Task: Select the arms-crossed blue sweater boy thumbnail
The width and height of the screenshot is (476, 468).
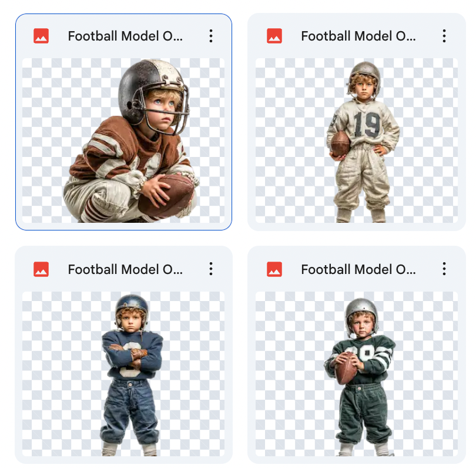Action: tap(123, 374)
